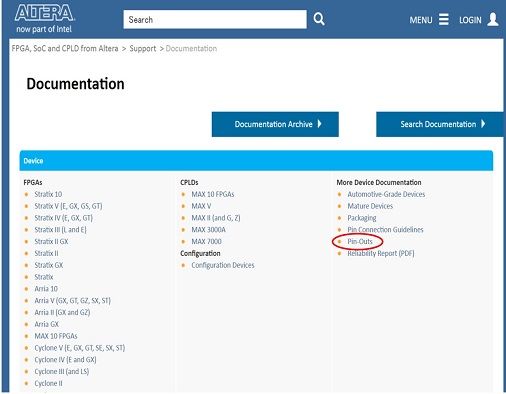506x394 pixels.
Task: Open Stratix 10 documentation
Action: (48, 194)
